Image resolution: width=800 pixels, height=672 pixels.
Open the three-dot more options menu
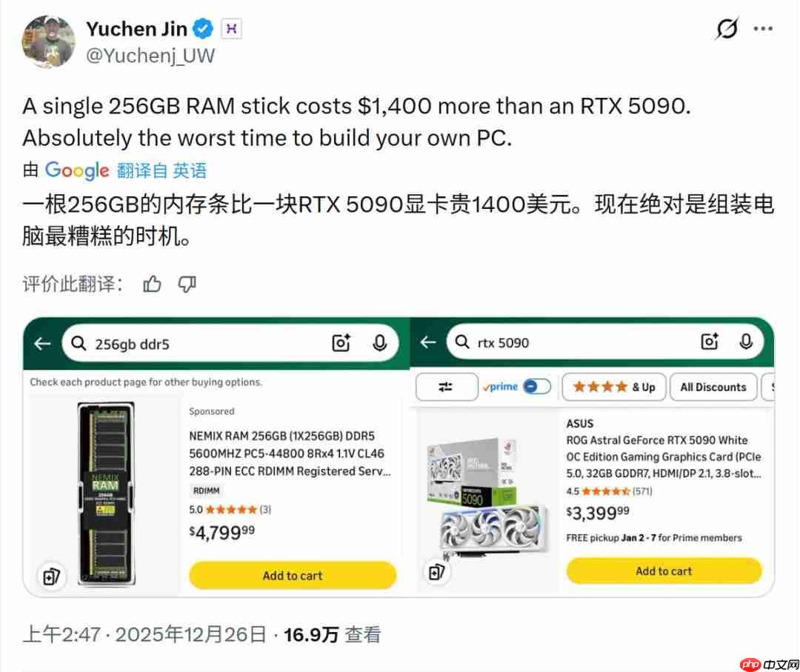(763, 29)
